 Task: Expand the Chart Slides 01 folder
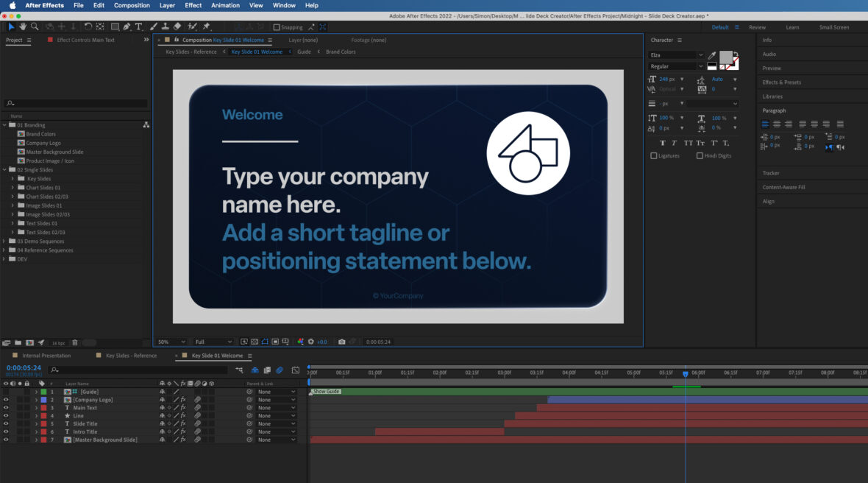coord(13,188)
